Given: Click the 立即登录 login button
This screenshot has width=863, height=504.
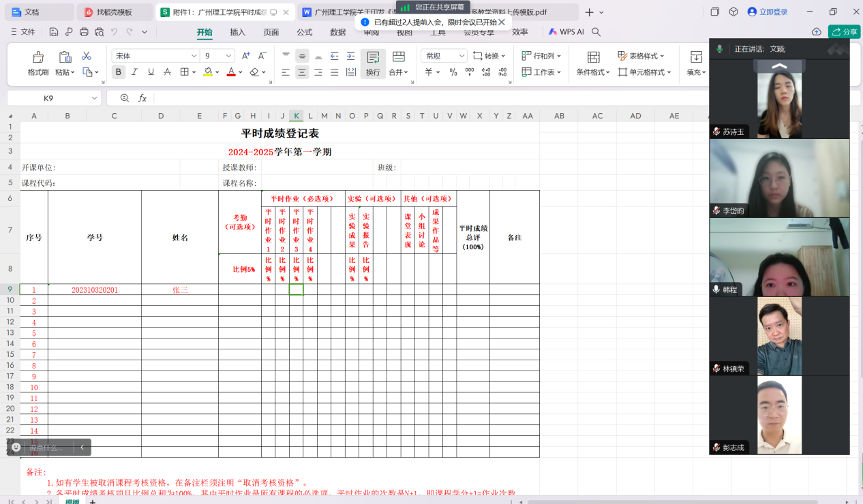Looking at the screenshot, I should click(x=768, y=12).
